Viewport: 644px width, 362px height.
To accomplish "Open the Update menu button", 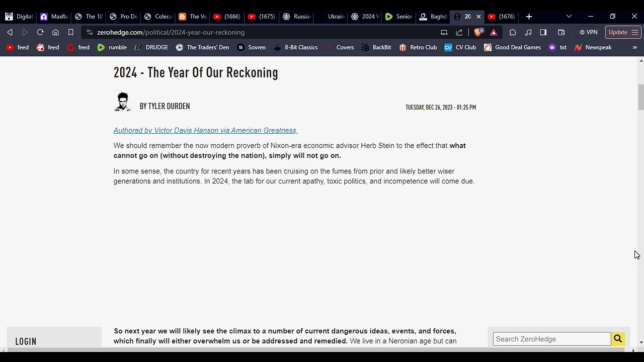I will click(623, 32).
